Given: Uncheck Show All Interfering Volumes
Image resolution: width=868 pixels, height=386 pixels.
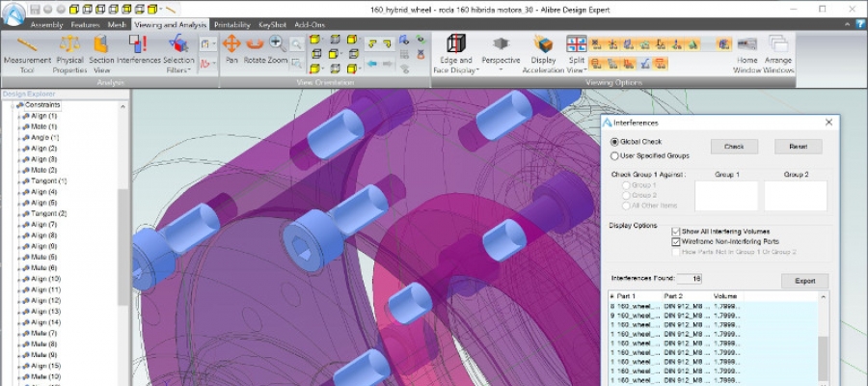Looking at the screenshot, I should point(676,232).
